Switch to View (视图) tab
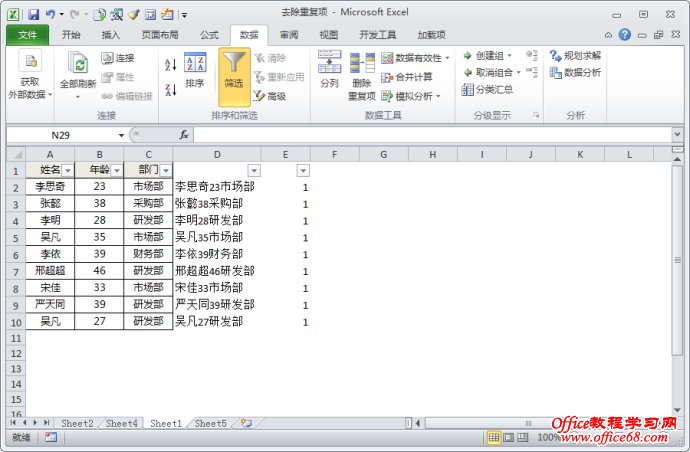Image resolution: width=690 pixels, height=452 pixels. pos(329,35)
